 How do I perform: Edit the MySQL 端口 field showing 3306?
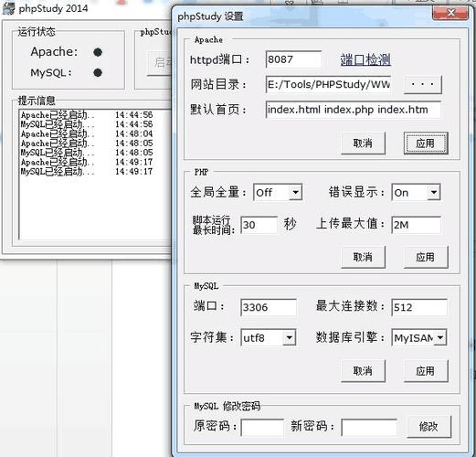(269, 307)
